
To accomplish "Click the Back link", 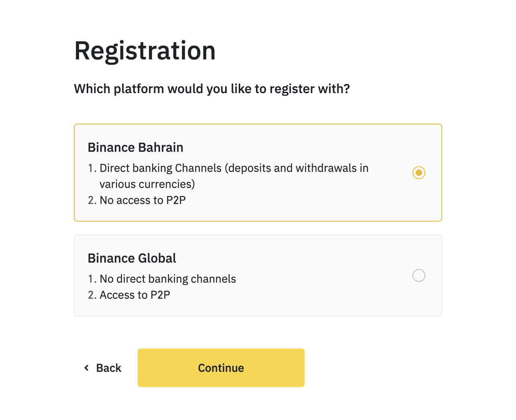I will pos(108,367).
